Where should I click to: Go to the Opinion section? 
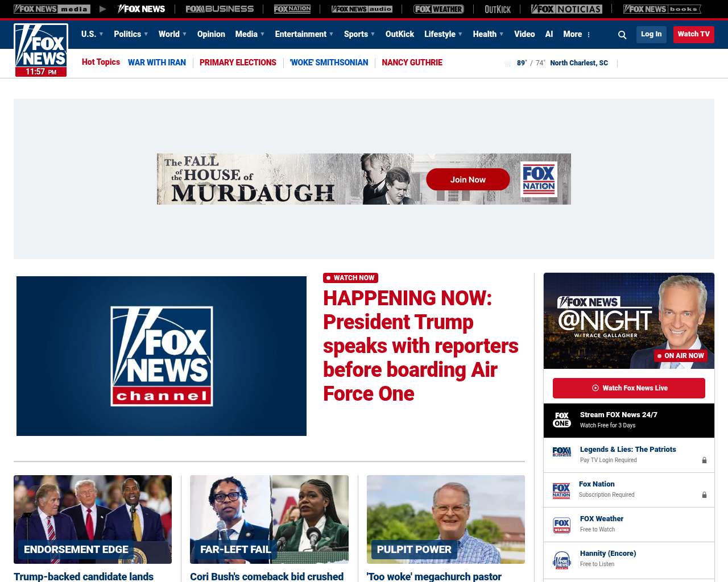point(211,34)
